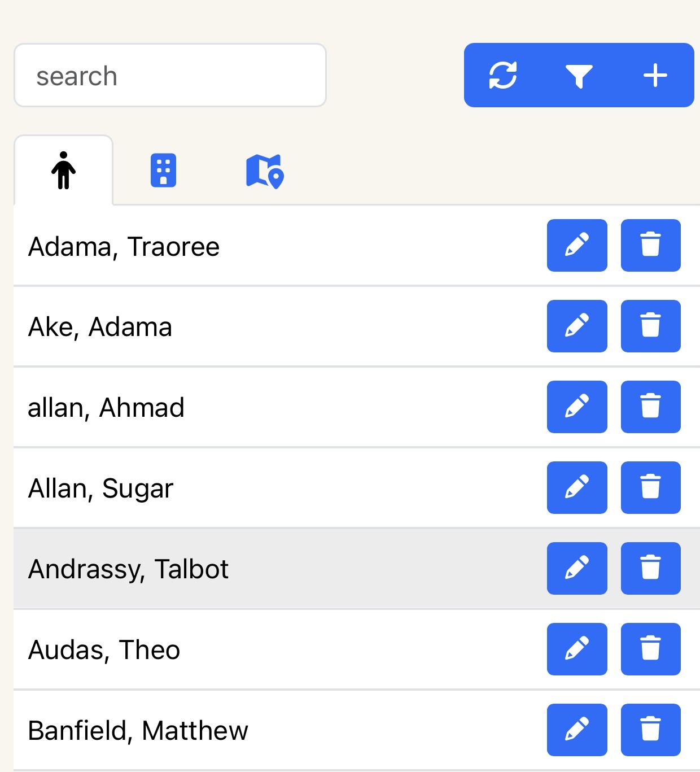Edit the Banfield, Matthew entry

(577, 730)
